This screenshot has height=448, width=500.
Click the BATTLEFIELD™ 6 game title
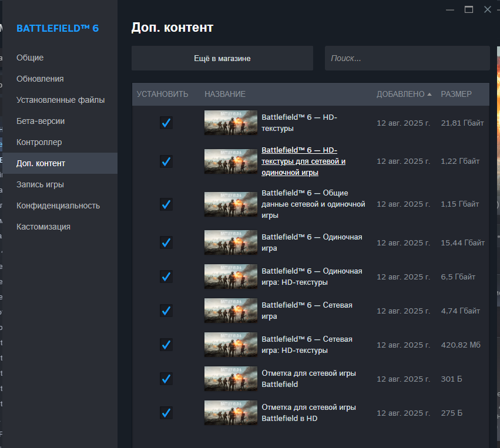coord(58,28)
